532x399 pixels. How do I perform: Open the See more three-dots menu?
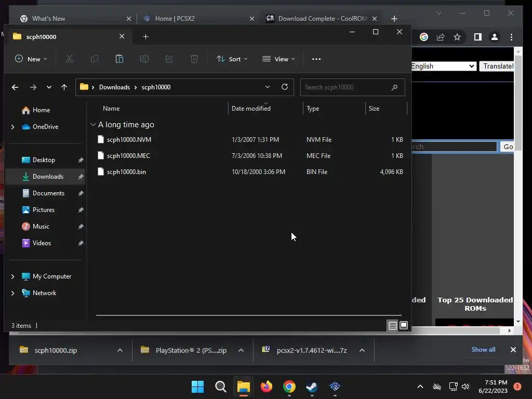[x=316, y=59]
